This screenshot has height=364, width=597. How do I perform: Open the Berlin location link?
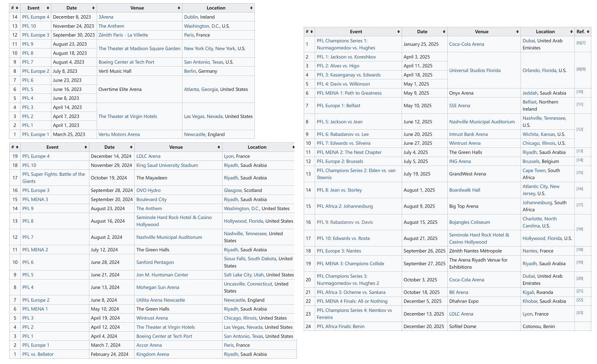tap(191, 71)
